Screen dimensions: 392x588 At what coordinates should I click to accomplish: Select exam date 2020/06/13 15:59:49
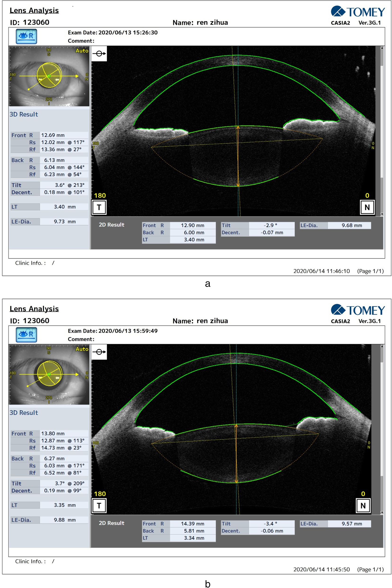(128, 331)
